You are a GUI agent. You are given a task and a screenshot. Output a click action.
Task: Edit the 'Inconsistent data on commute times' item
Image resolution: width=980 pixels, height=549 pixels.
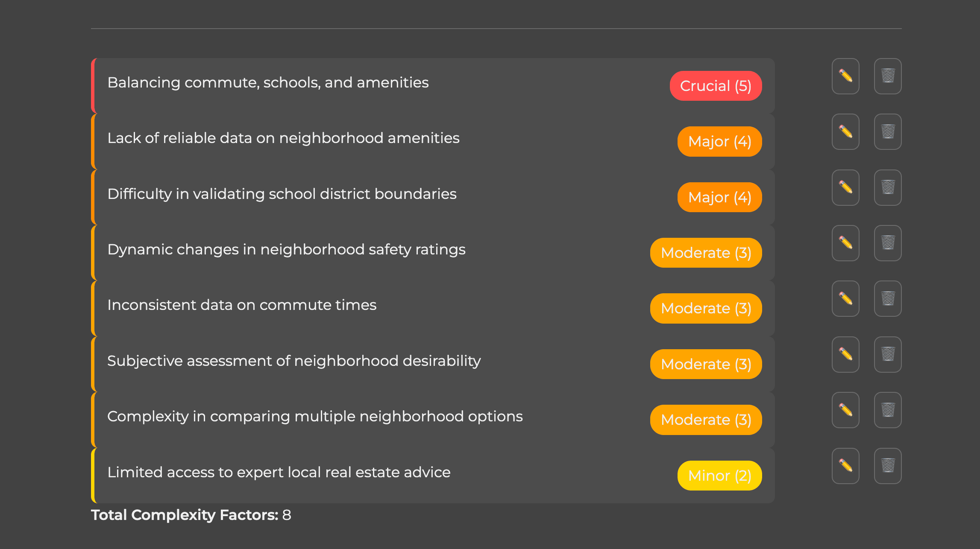[845, 298]
